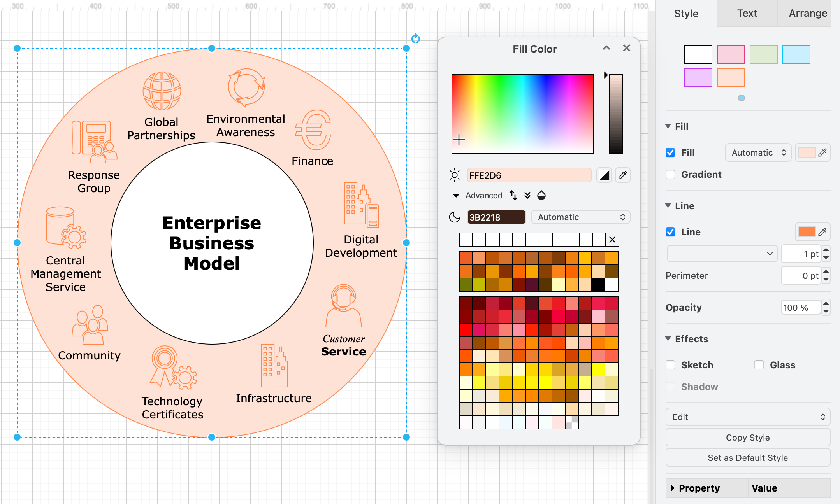Viewport: 840px width, 504px height.
Task: Toggle the Fill checkbox
Action: [x=670, y=152]
